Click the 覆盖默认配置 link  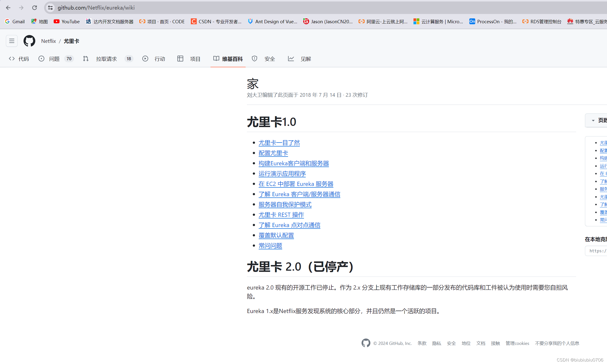click(x=276, y=235)
